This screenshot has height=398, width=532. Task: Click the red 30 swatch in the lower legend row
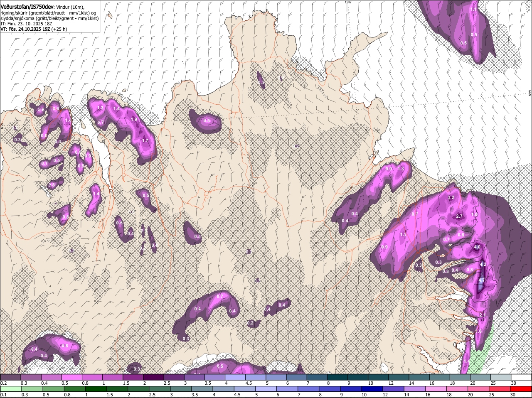[522, 389]
